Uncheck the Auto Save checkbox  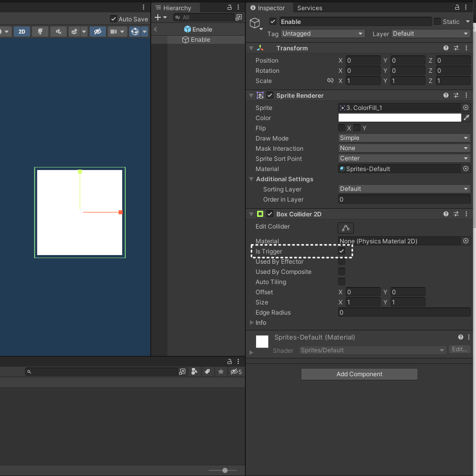[113, 19]
